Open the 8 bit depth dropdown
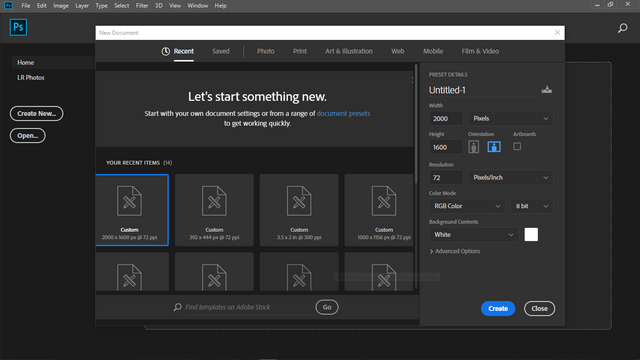The image size is (640, 360). click(x=532, y=206)
